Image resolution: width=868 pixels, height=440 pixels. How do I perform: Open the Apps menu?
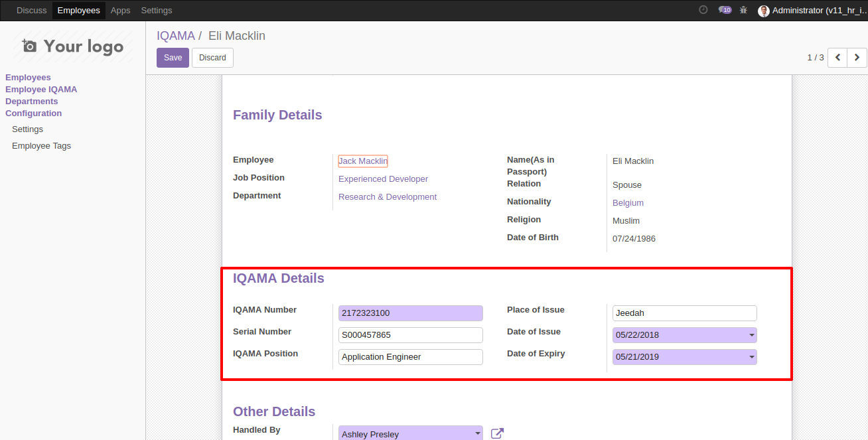tap(120, 10)
